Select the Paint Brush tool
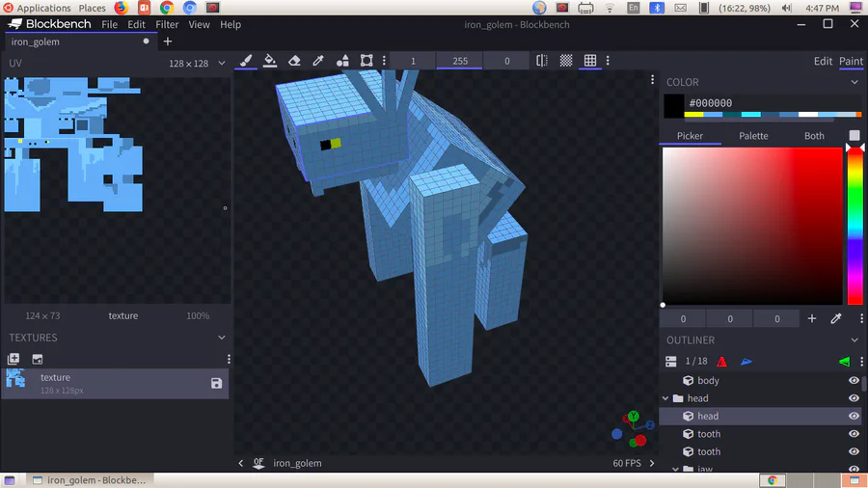Image resolution: width=868 pixels, height=488 pixels. (246, 61)
